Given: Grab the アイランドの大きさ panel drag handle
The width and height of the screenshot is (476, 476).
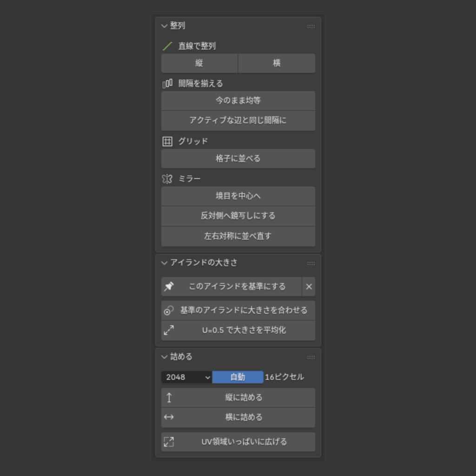Looking at the screenshot, I should pos(311,264).
